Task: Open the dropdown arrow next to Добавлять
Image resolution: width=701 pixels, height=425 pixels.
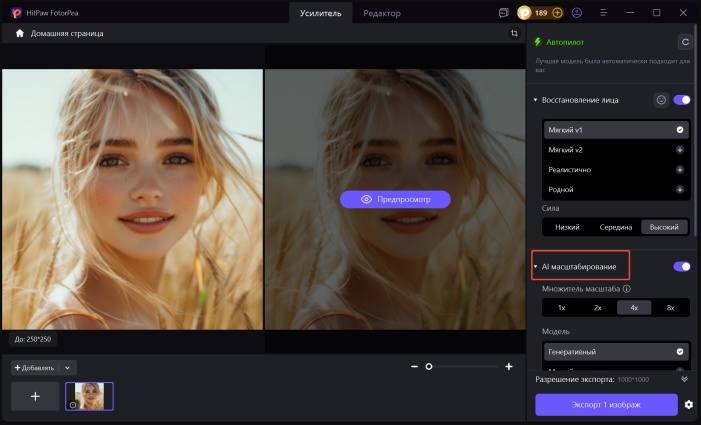Action: coord(68,368)
